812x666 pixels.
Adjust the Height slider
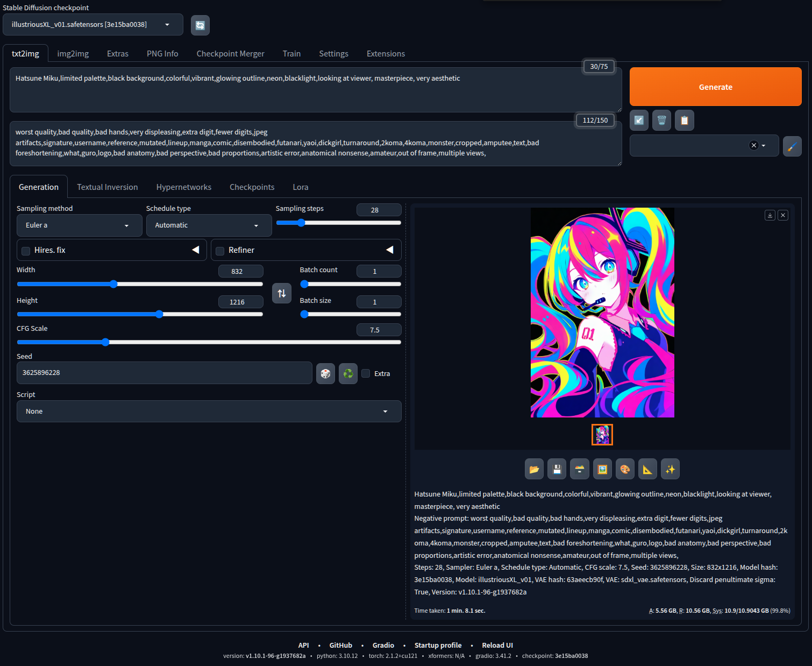coord(140,314)
